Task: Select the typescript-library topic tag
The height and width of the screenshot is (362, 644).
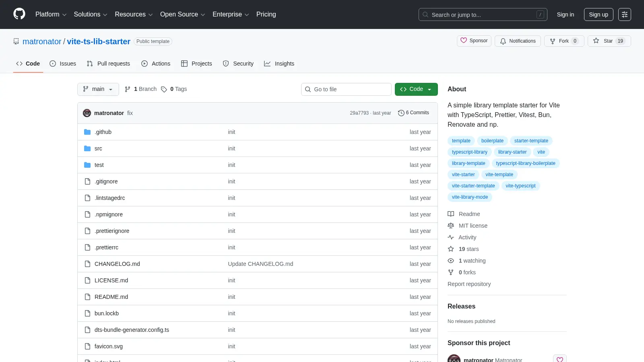Action: [469, 152]
